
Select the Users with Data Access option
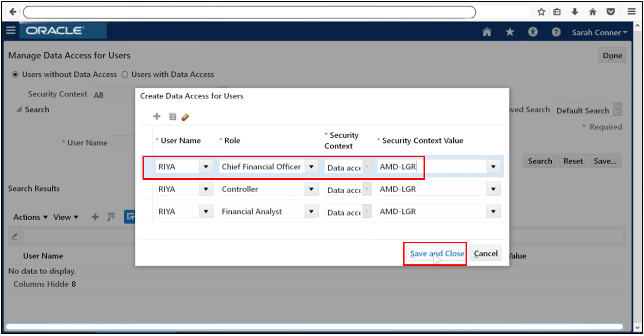[125, 74]
